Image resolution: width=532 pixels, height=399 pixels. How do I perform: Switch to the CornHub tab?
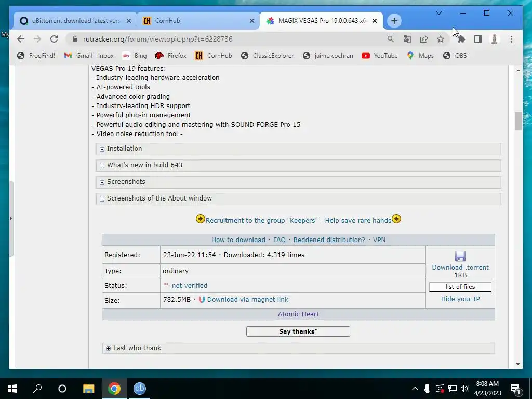(198, 21)
